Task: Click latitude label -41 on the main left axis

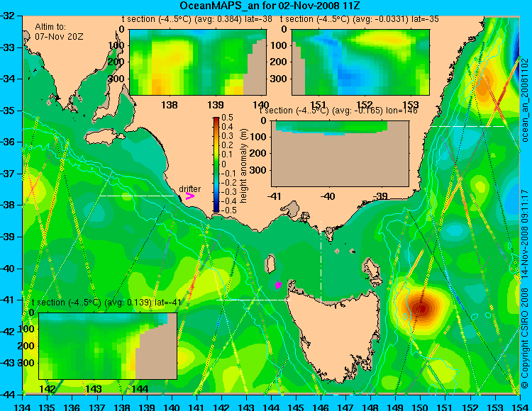Action: [8, 300]
